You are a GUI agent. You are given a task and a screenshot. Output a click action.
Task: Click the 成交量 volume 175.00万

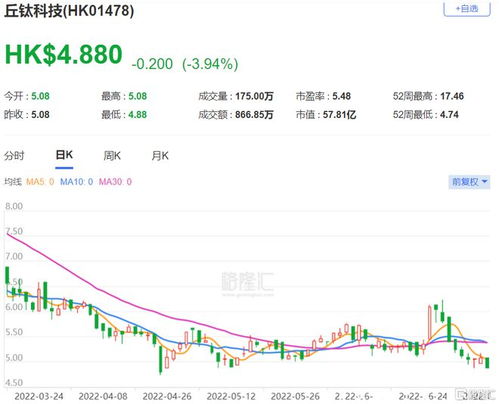coord(254,96)
